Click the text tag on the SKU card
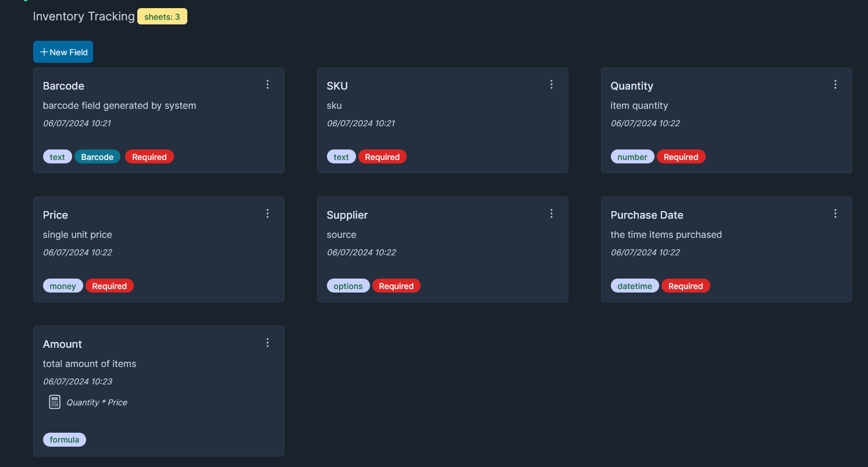The image size is (868, 467). click(x=341, y=157)
